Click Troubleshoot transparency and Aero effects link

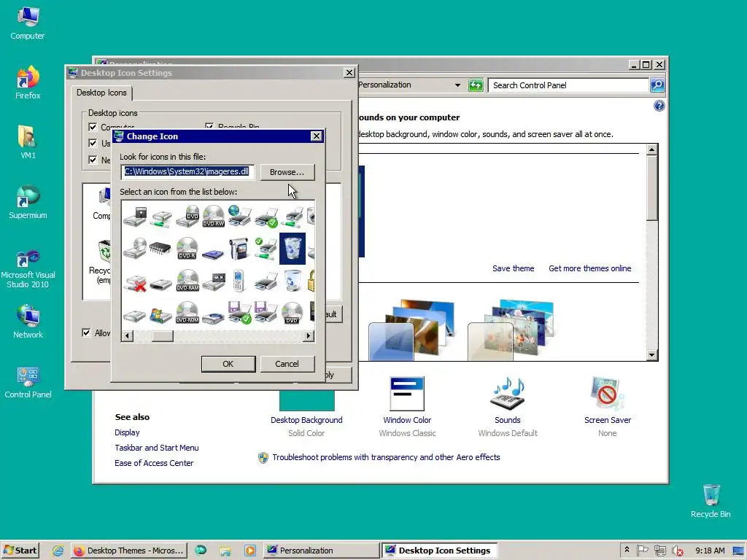386,457
